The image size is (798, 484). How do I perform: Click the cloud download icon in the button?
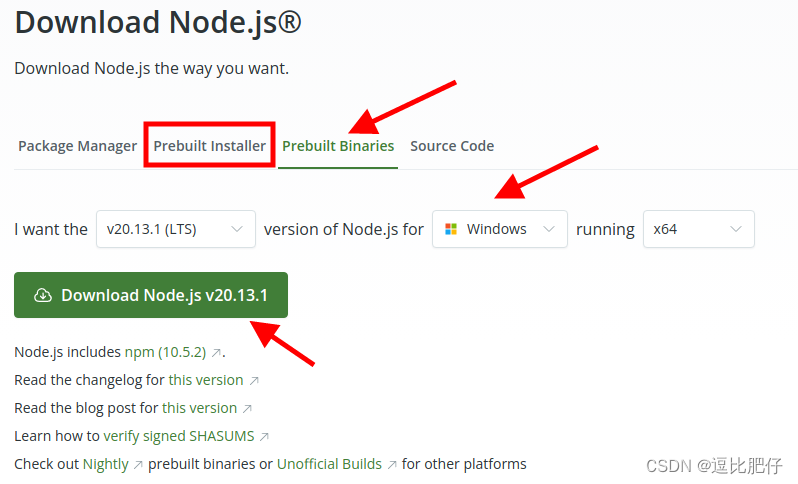point(43,295)
